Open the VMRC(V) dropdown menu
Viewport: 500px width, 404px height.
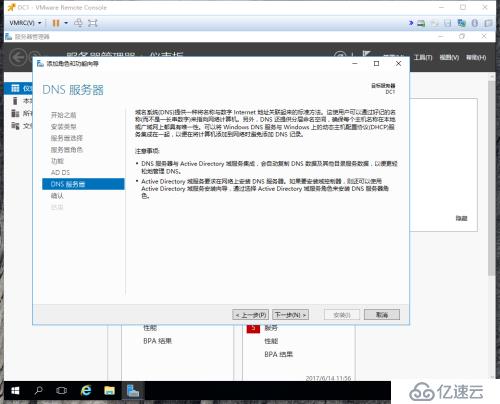tap(25, 23)
